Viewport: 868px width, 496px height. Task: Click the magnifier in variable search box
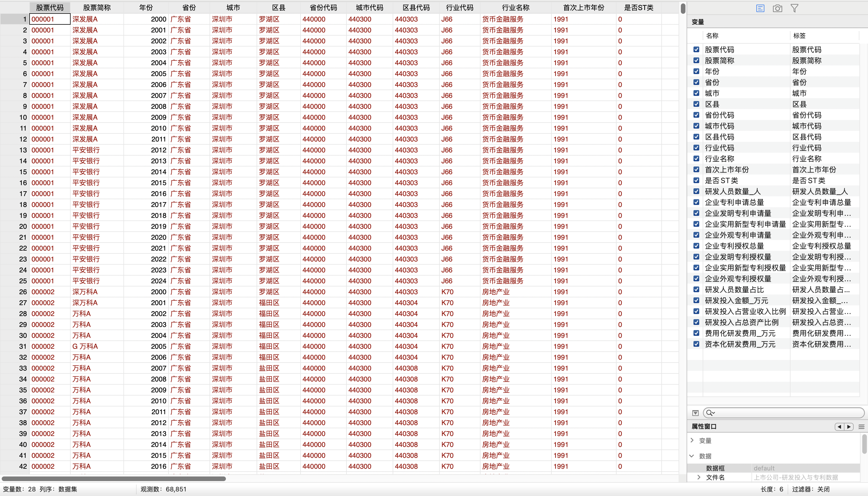[x=710, y=413]
